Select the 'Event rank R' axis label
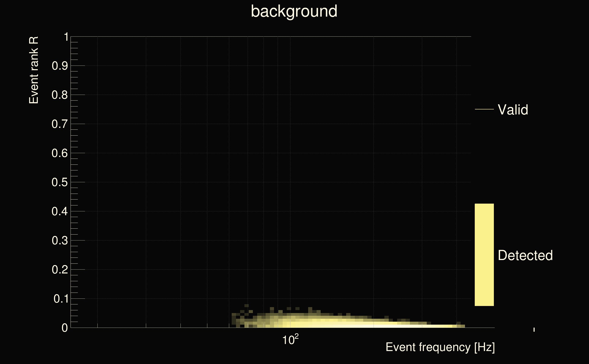Image resolution: width=589 pixels, height=364 pixels. tap(34, 70)
